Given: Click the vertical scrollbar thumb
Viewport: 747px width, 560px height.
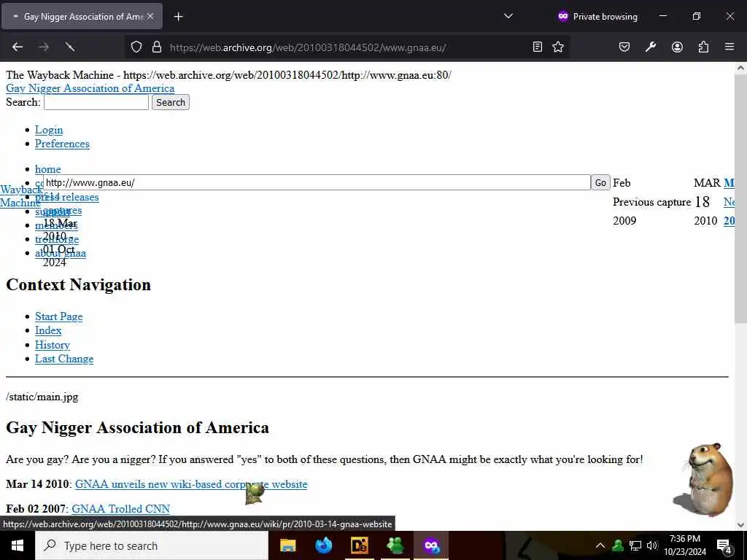Looking at the screenshot, I should click(x=740, y=199).
